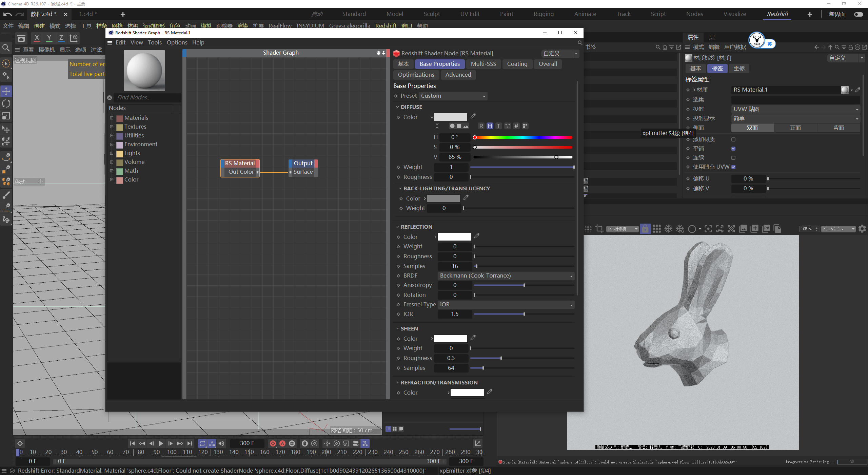Click the RenderView crop region icon
The width and height of the screenshot is (868, 475).
[599, 229]
